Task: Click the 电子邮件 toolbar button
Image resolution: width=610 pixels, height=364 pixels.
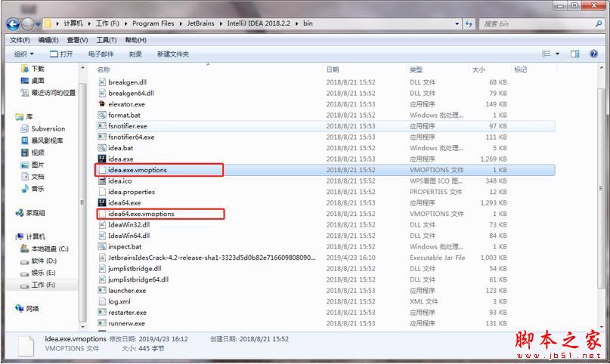Action: pyautogui.click(x=101, y=54)
